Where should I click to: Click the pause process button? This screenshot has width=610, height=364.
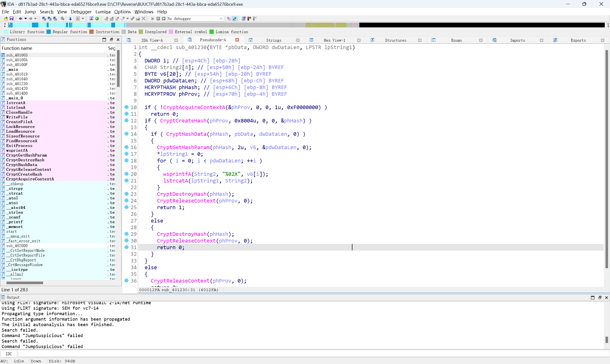coord(158,19)
